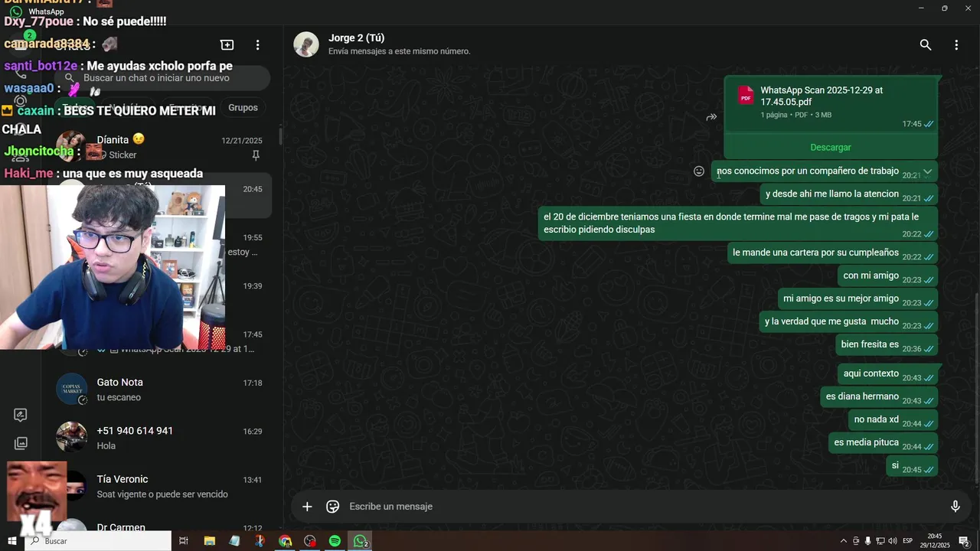
Task: Click the +51 940 614 941 avatar
Action: click(72, 437)
